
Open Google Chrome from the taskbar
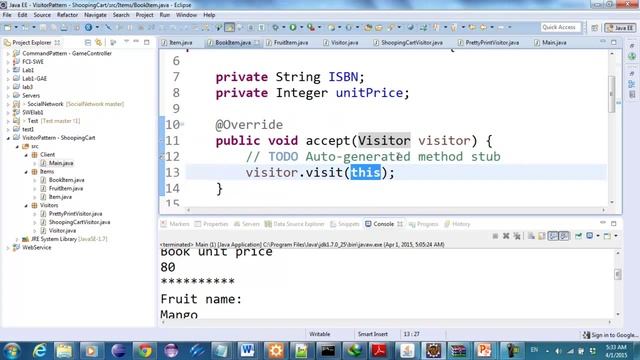pos(144,351)
